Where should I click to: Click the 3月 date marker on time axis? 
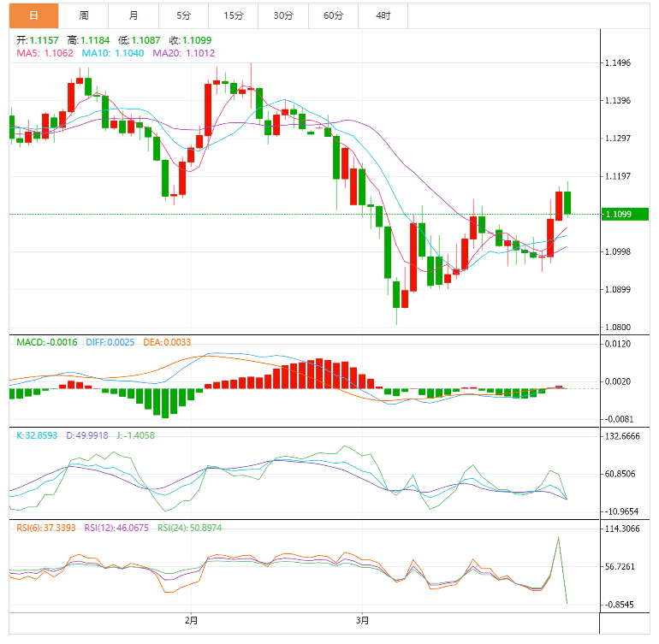(362, 620)
